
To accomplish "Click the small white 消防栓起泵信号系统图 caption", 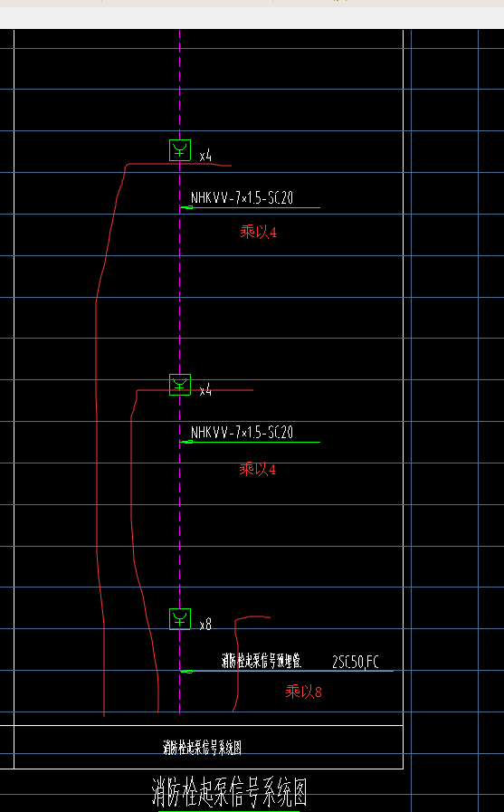I will point(203,747).
